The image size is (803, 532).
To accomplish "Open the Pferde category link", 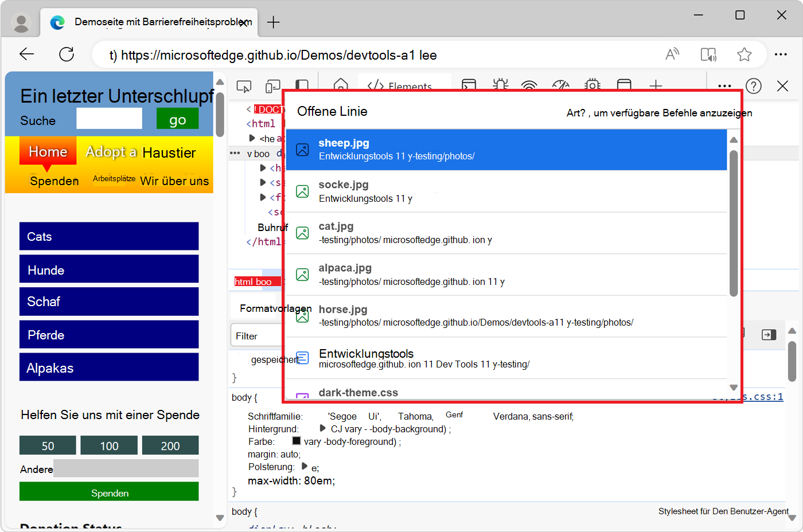I will click(109, 334).
